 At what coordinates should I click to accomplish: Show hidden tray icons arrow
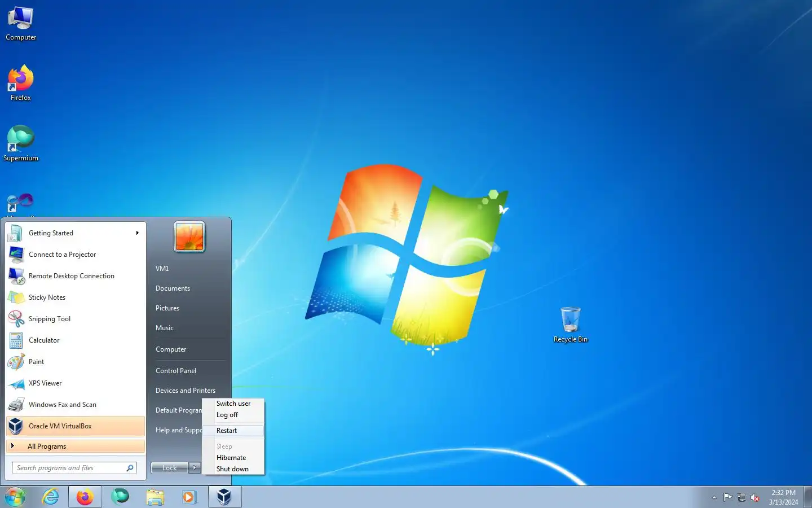pyautogui.click(x=714, y=497)
